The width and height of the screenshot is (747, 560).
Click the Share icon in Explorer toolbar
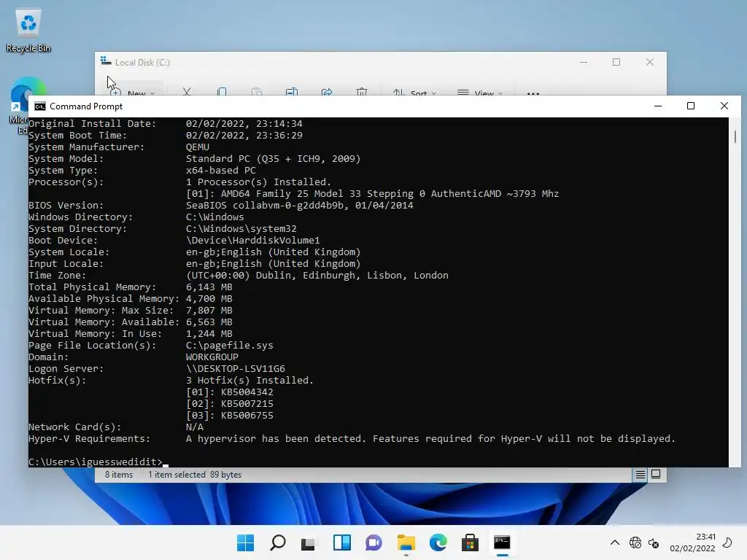coord(327,91)
